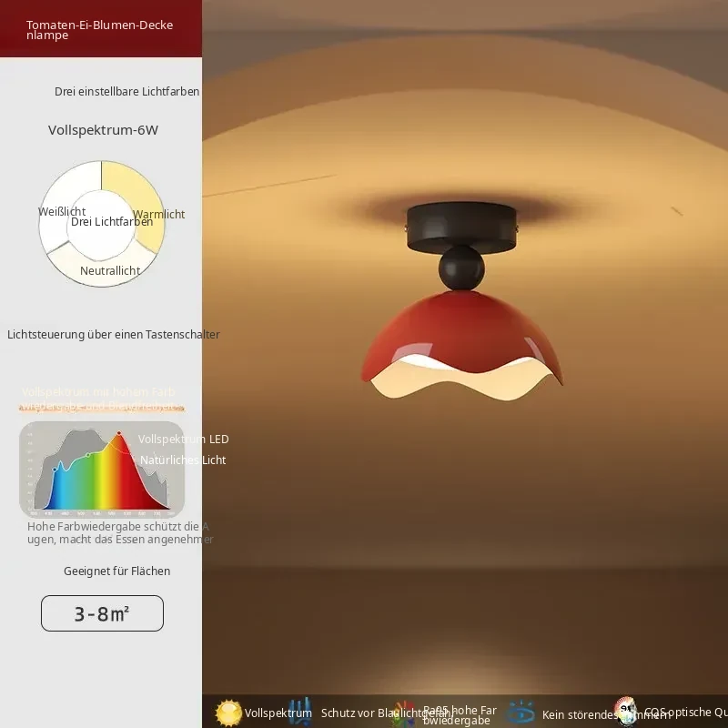Click the 'Schutz vor Blaulichtgefahr' label
The width and height of the screenshot is (728, 728).
pos(386,713)
